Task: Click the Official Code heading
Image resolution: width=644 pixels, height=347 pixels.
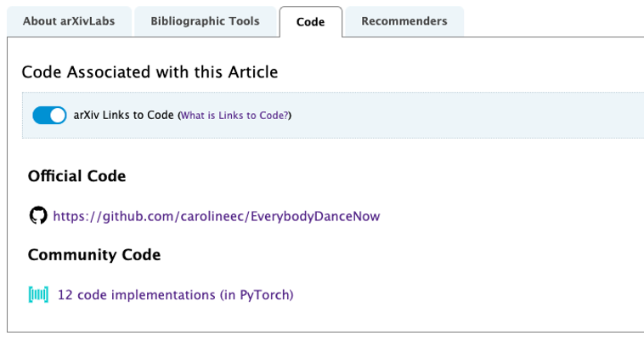Action: pos(76,176)
